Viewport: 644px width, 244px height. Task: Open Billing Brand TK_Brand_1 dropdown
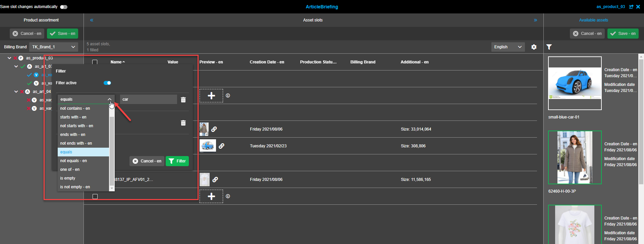click(x=54, y=47)
